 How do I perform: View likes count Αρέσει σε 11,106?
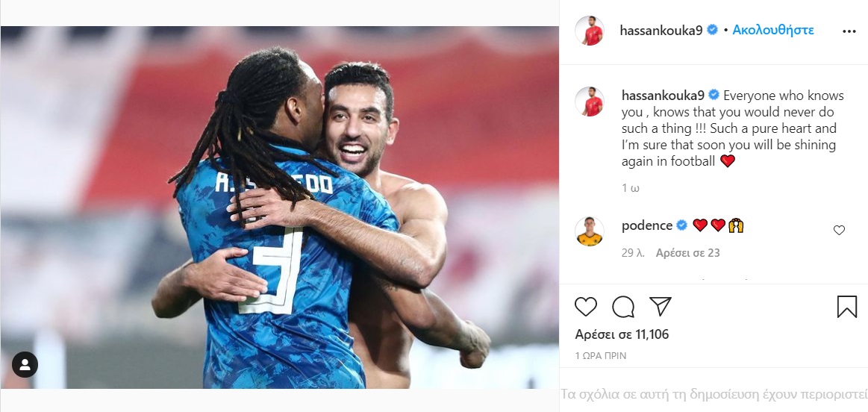[x=622, y=334]
